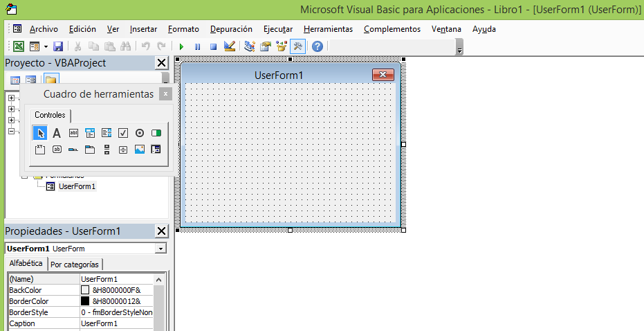
Task: Open the Ejecutar menu
Action: coord(278,29)
